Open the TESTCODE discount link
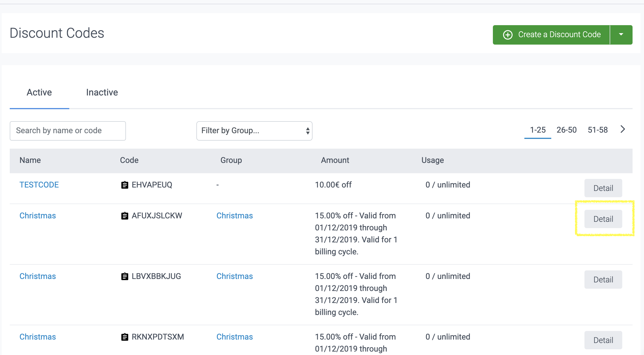The width and height of the screenshot is (644, 355). coord(39,185)
